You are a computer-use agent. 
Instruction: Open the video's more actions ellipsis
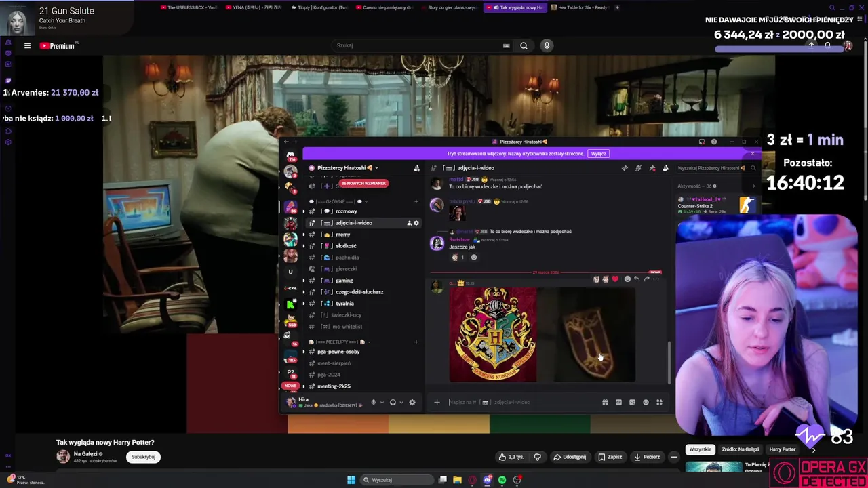pos(673,457)
